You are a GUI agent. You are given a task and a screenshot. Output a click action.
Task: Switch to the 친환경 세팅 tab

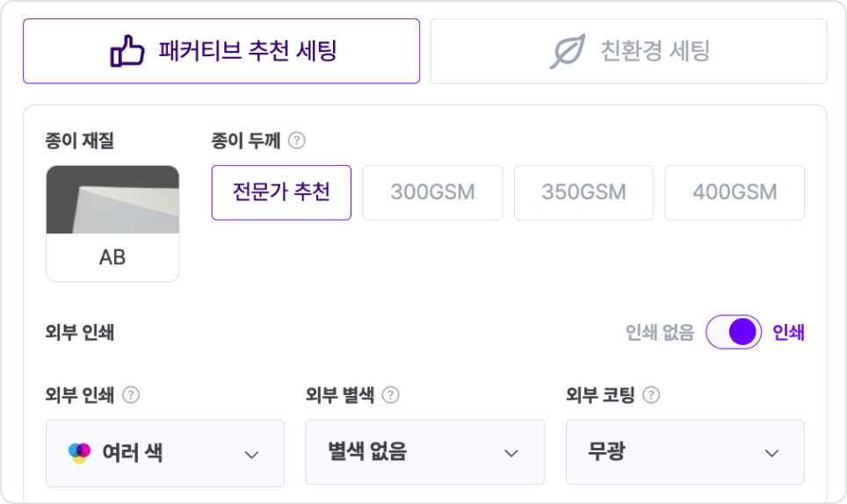pyautogui.click(x=629, y=51)
